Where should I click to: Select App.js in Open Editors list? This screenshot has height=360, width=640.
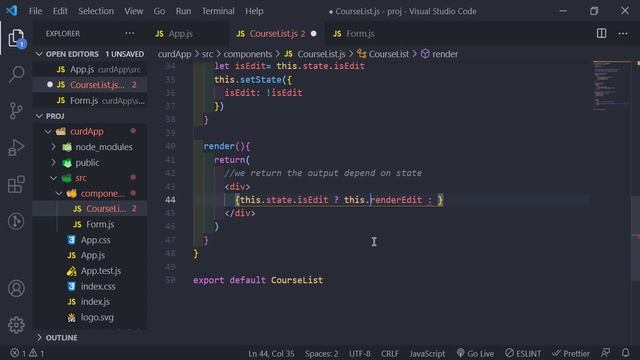pos(90,69)
